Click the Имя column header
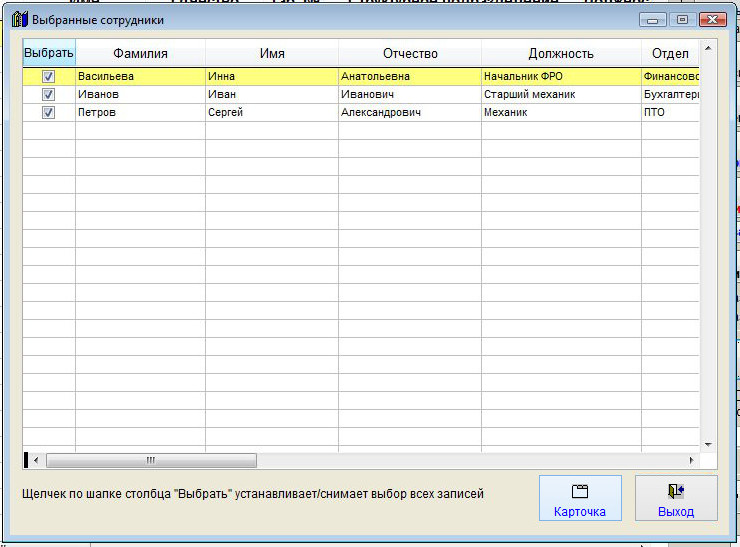 tap(271, 53)
